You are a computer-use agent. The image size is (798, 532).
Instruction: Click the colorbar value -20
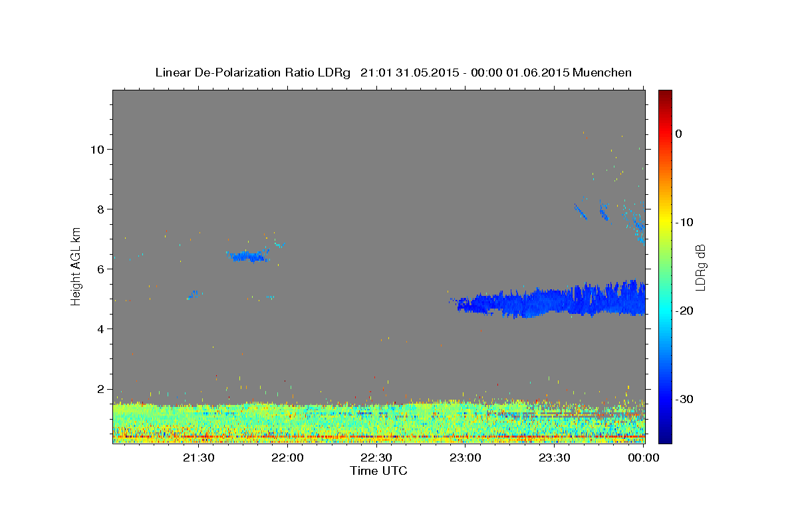pos(684,311)
